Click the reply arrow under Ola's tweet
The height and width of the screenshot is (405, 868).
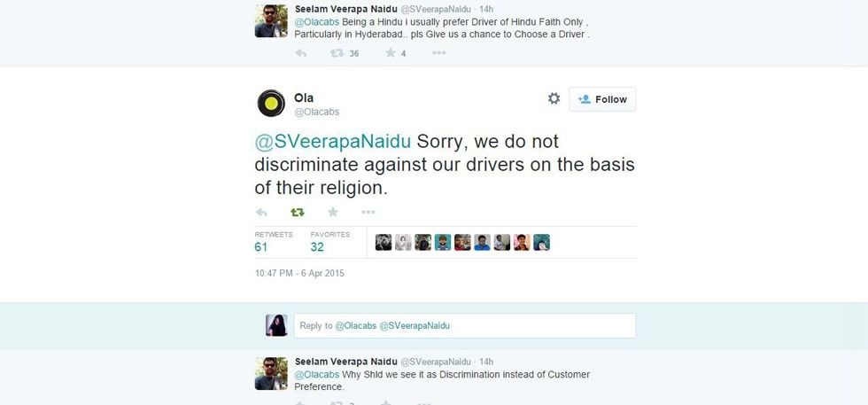(x=261, y=212)
